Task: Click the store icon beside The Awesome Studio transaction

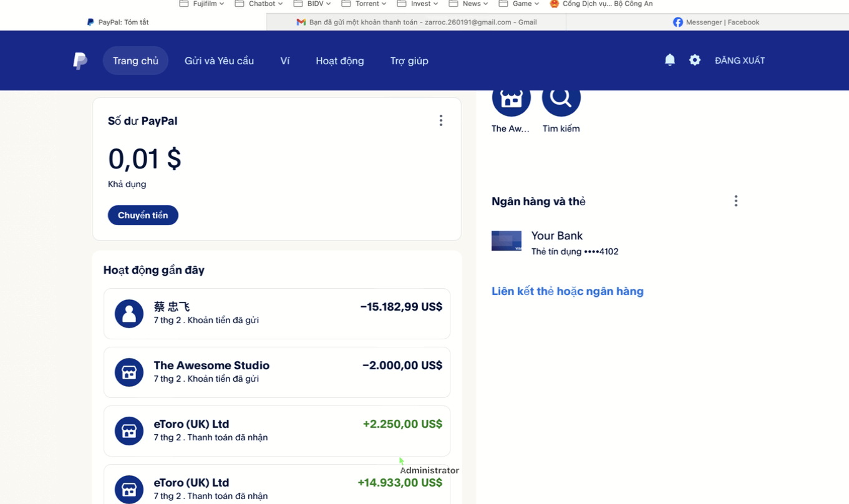Action: 129,372
